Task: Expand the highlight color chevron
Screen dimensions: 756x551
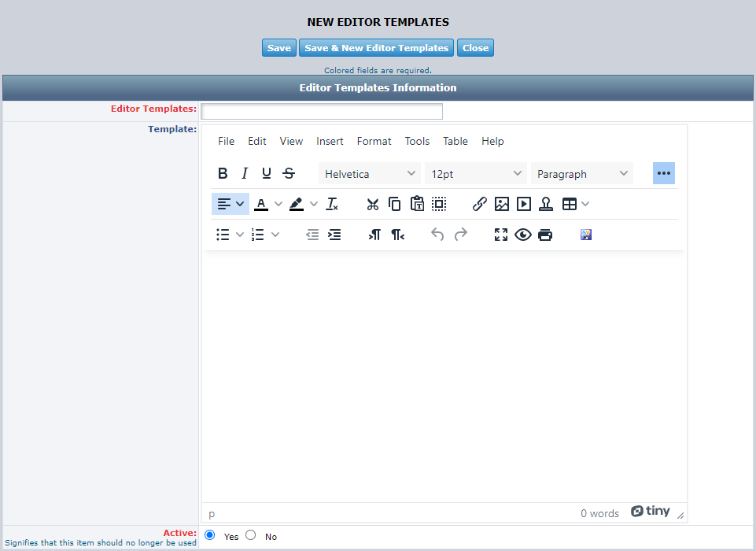Action: [x=314, y=204]
